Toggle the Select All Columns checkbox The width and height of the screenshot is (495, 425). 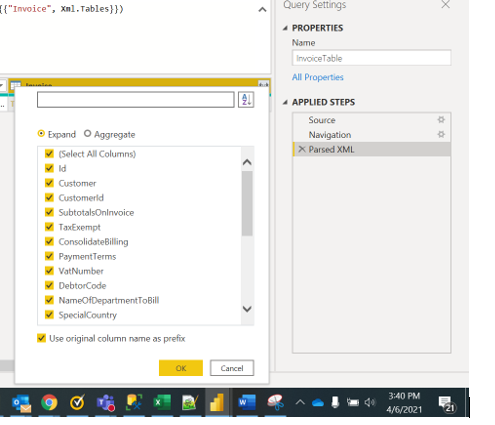(x=49, y=154)
